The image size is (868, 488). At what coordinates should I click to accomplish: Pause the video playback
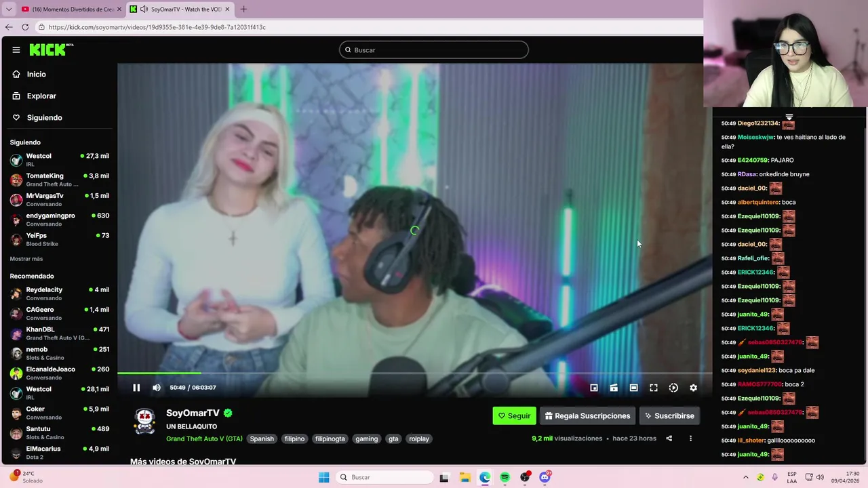click(x=136, y=388)
